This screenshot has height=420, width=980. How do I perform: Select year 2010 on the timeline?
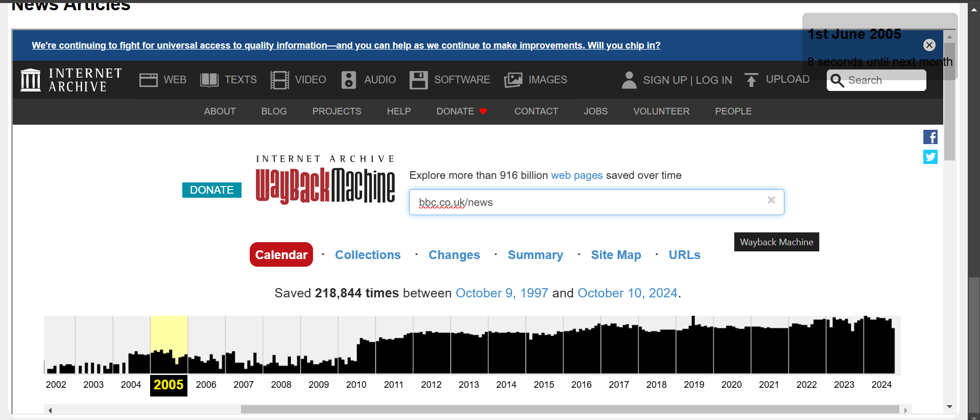(x=356, y=385)
